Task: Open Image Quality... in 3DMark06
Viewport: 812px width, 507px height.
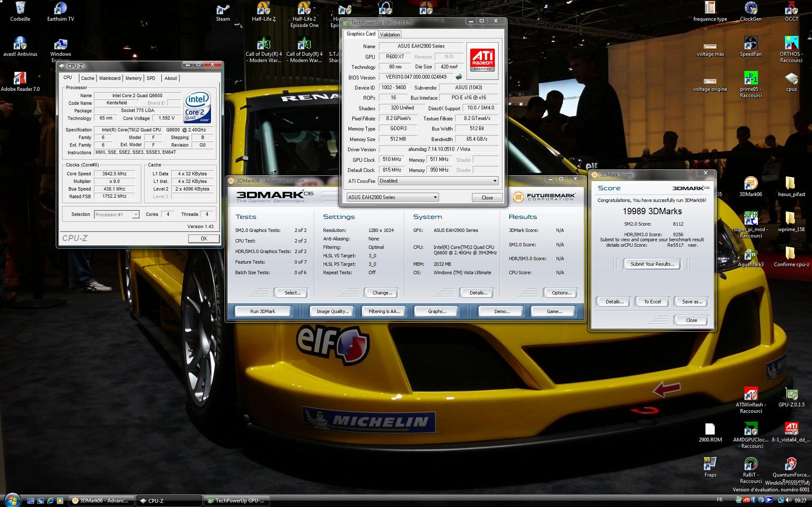Action: (332, 311)
